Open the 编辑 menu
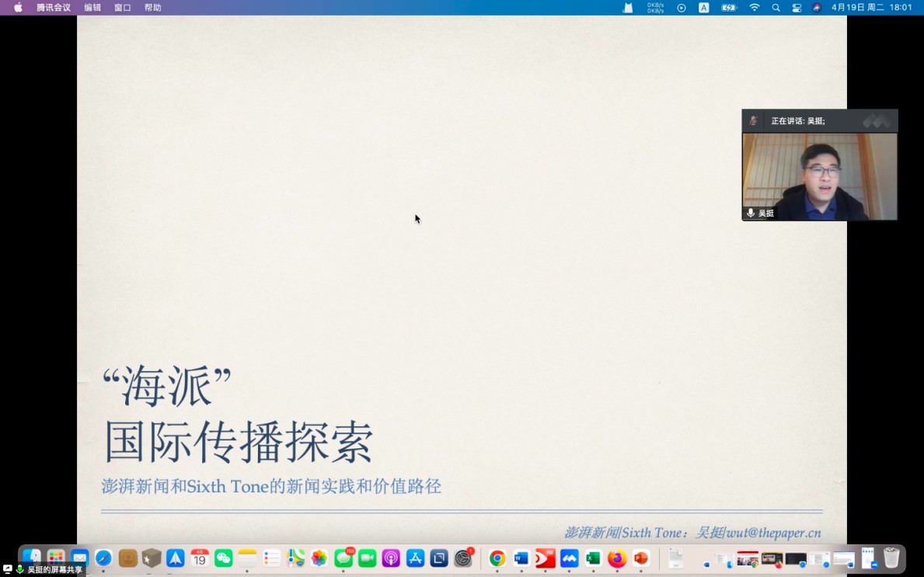Viewport: 924px width, 577px height. click(92, 8)
